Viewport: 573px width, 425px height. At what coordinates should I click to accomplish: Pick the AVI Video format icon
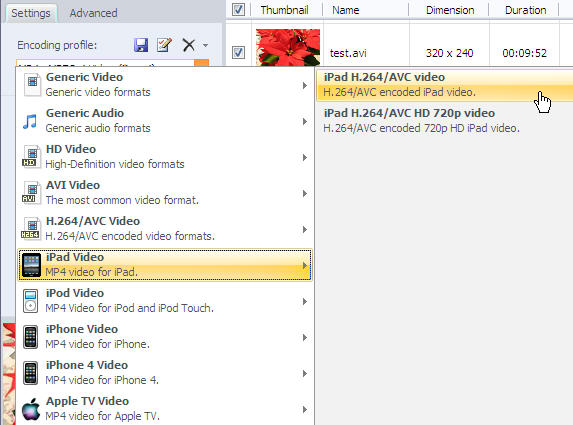point(31,193)
